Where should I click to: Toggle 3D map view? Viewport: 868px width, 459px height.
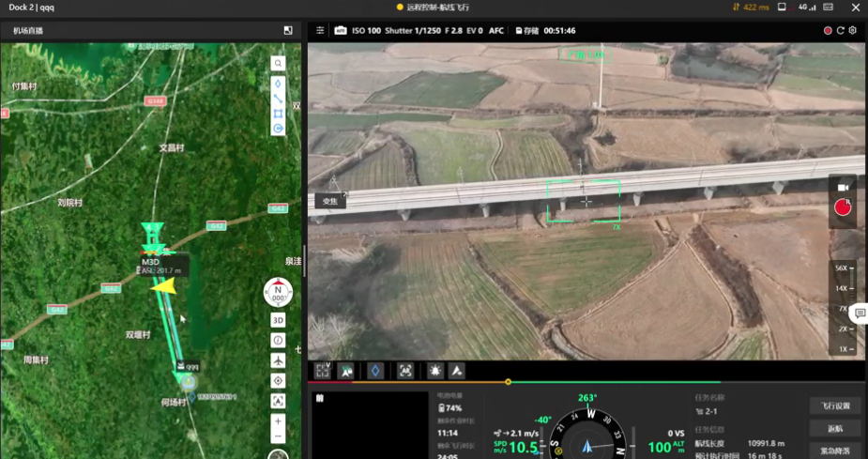278,320
